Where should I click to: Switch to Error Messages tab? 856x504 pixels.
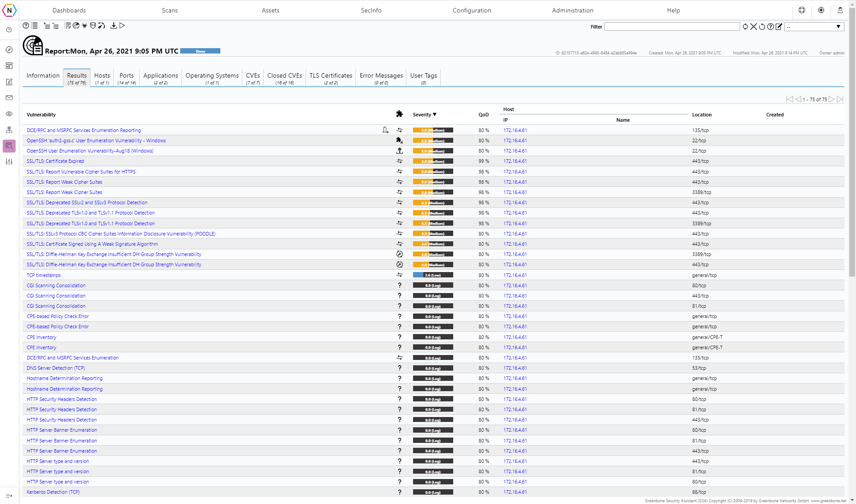coord(381,78)
